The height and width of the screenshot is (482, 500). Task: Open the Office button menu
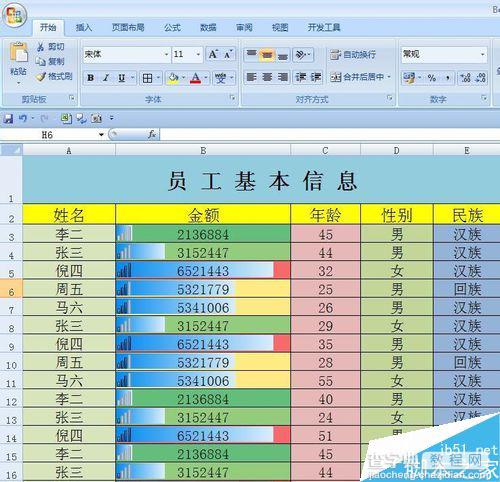tap(14, 15)
